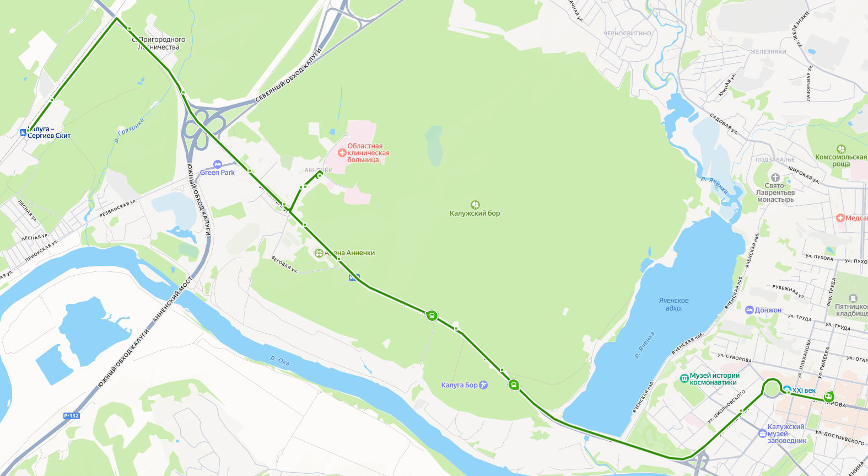Open the Калуга Бор airport plane icon
Screen dimensions: 868x476
coord(483,385)
